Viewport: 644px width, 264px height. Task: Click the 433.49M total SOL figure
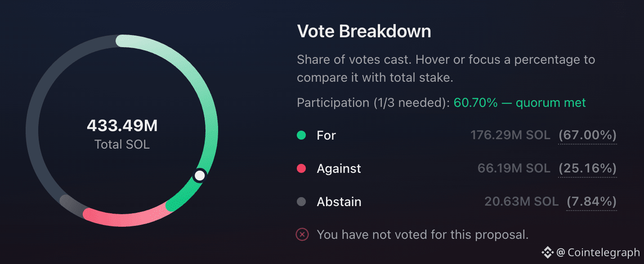(x=122, y=126)
